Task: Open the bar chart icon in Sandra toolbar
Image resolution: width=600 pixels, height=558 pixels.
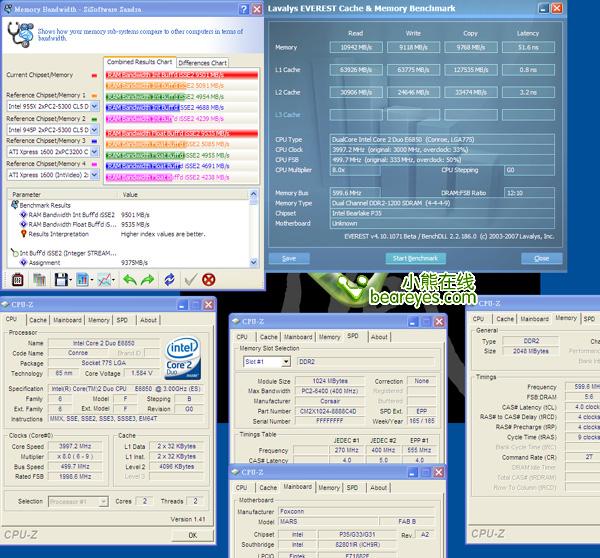Action: (x=82, y=280)
